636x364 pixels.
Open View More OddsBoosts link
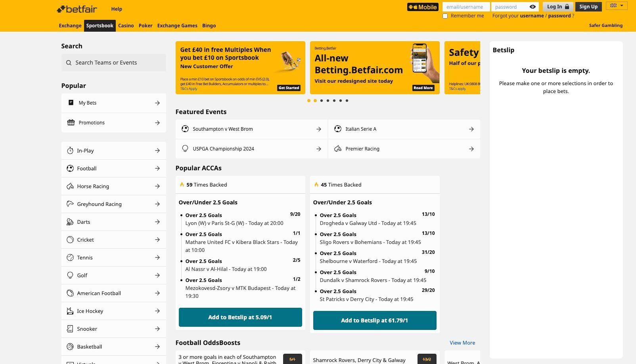click(462, 343)
